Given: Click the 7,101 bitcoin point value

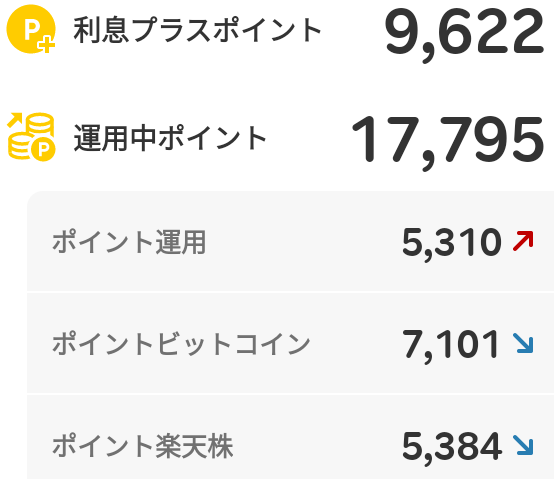Looking at the screenshot, I should 451,345.
